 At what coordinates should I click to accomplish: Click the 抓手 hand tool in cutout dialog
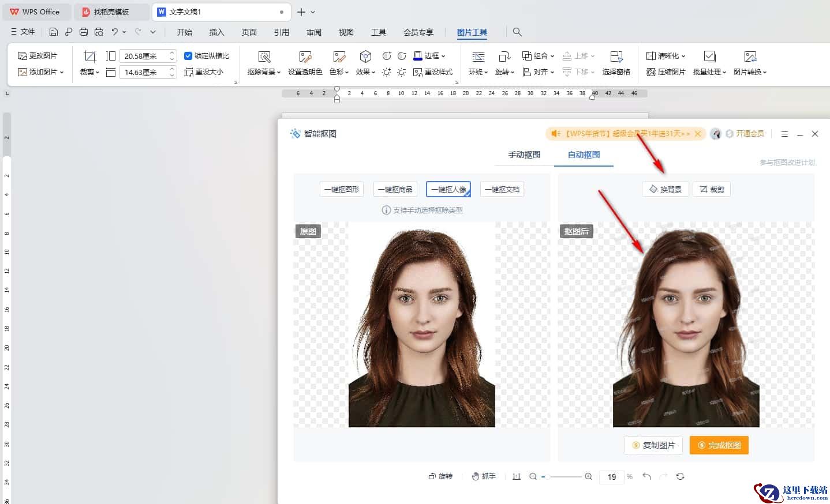pos(484,476)
